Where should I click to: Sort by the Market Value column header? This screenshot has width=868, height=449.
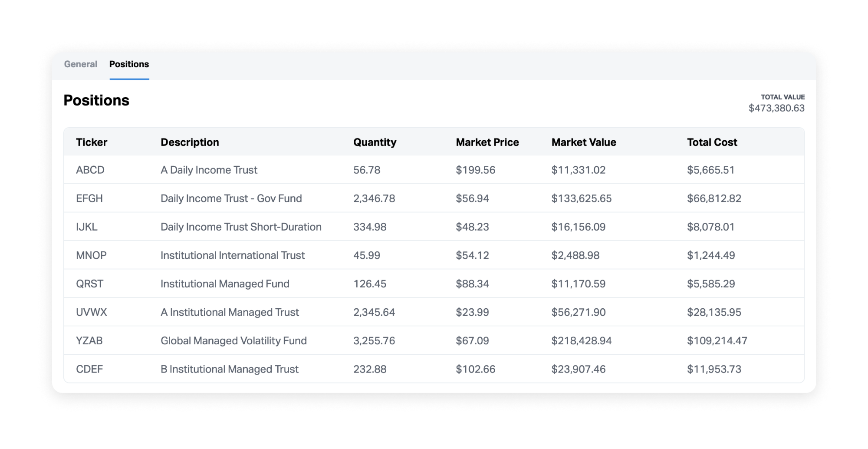[x=584, y=142]
